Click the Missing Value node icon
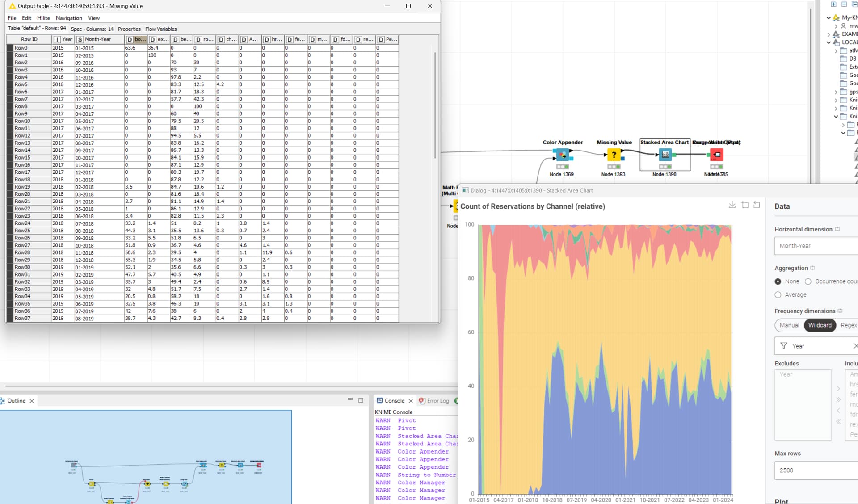858x504 pixels. tap(614, 155)
